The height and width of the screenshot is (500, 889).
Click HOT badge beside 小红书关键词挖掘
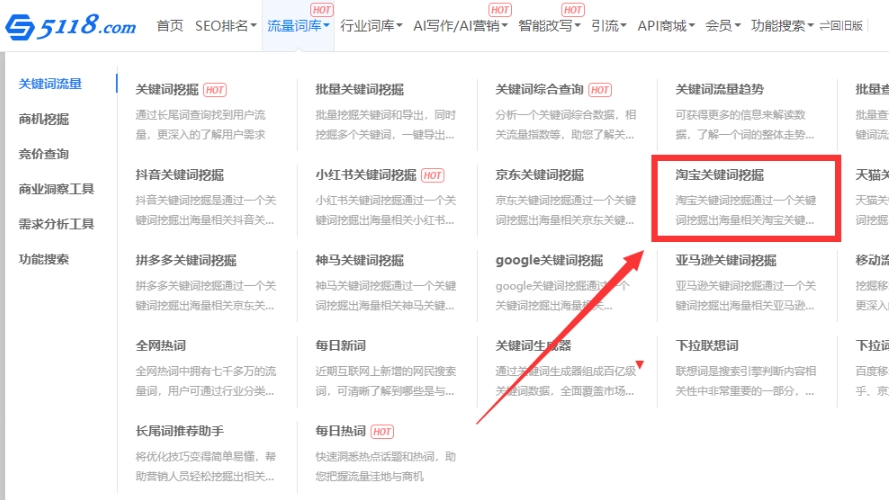[x=432, y=175]
